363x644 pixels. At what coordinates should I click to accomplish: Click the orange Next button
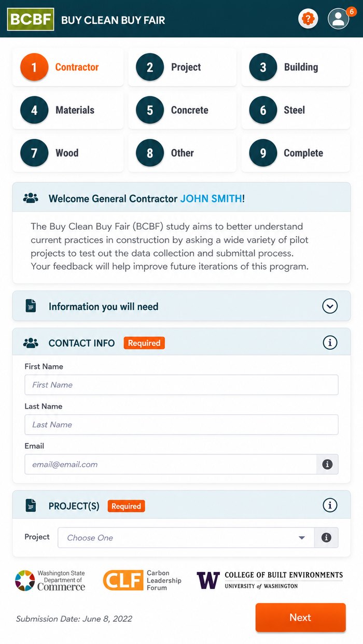point(300,618)
